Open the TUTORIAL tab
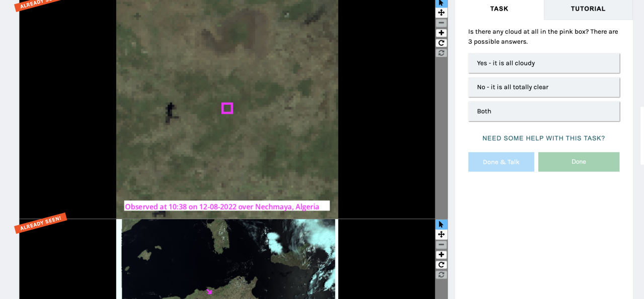Viewport: 644px width, 299px height. tap(588, 9)
